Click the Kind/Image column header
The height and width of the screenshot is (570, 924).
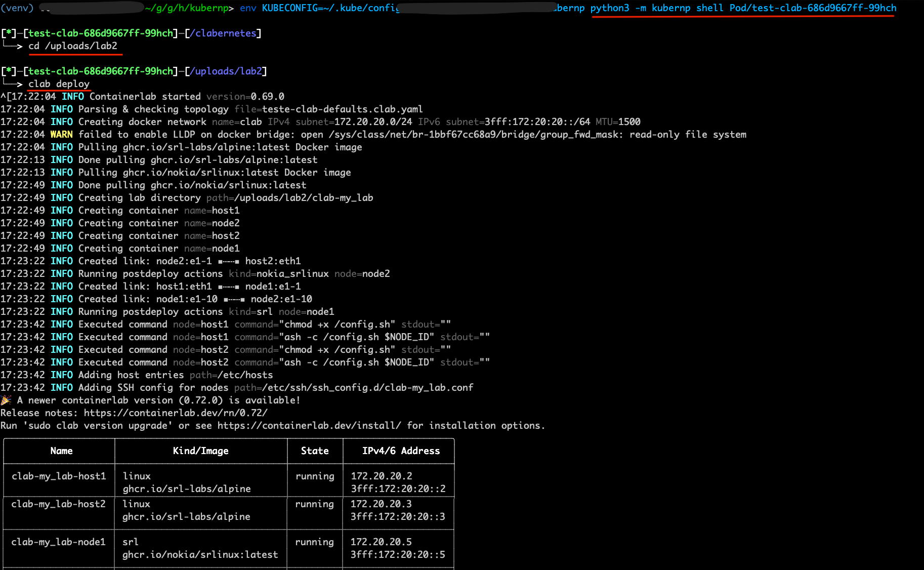point(200,451)
